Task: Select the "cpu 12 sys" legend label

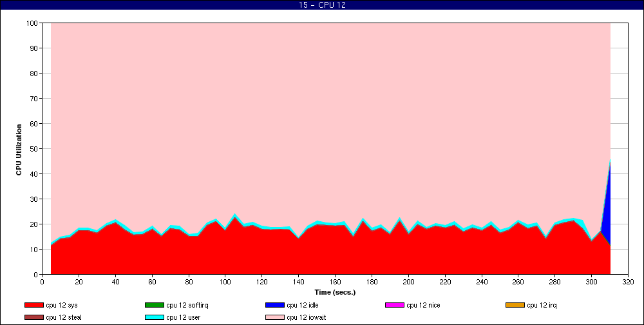Action: (62, 305)
